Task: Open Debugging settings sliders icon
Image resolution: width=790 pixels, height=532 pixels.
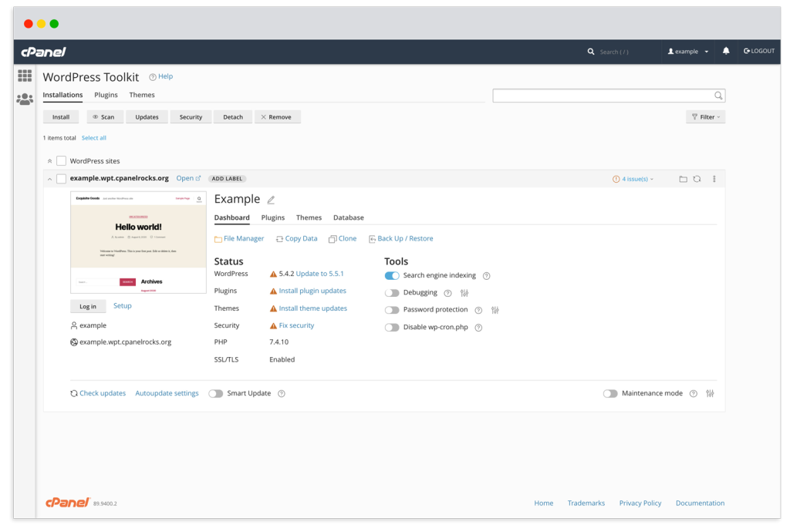Action: pos(464,293)
